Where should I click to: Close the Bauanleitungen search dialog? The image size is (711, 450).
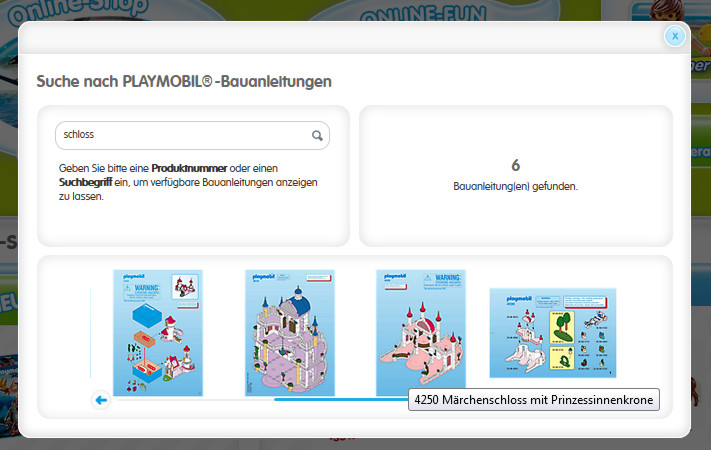[x=675, y=36]
